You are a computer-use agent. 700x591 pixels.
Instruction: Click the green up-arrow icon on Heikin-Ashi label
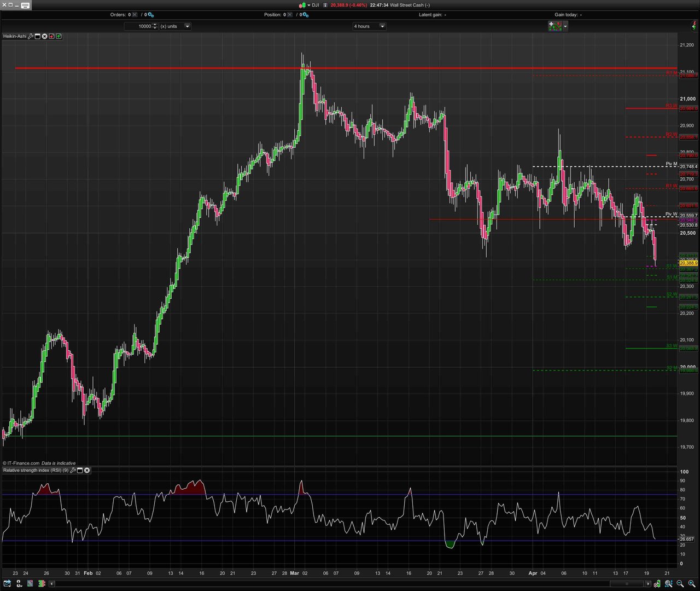click(59, 36)
